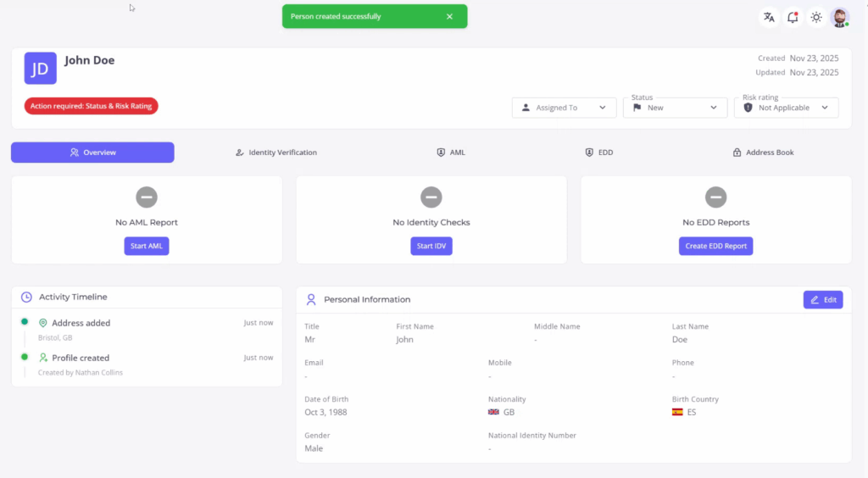Select the Overview tab

(92, 153)
